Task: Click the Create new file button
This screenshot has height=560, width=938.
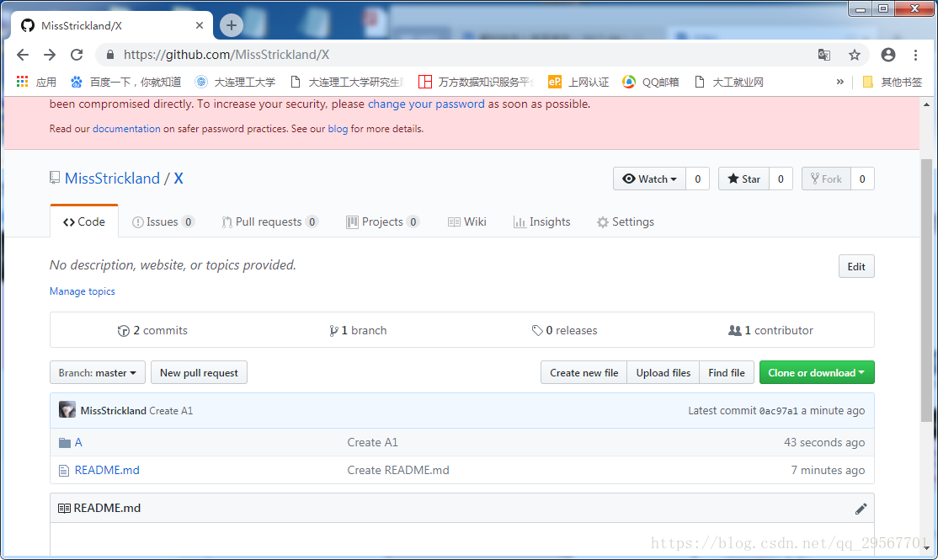Action: pos(584,373)
